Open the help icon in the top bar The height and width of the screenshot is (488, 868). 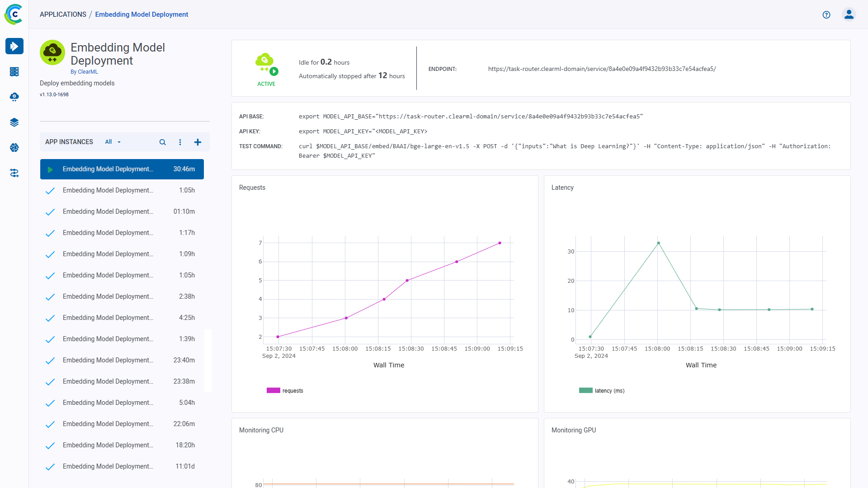tap(826, 14)
